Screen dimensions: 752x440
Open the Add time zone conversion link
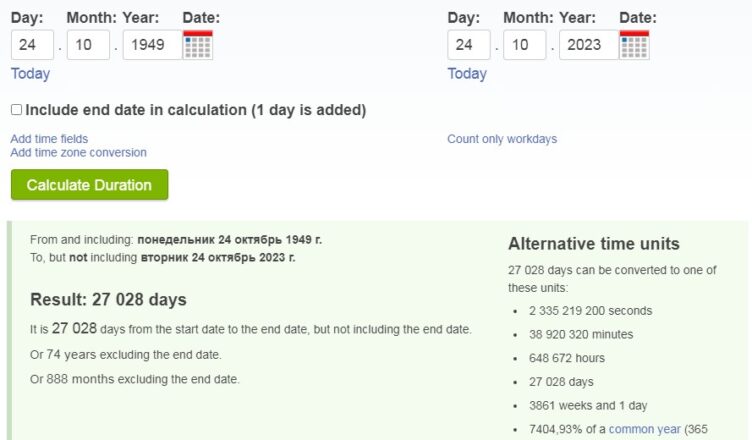[x=79, y=153]
